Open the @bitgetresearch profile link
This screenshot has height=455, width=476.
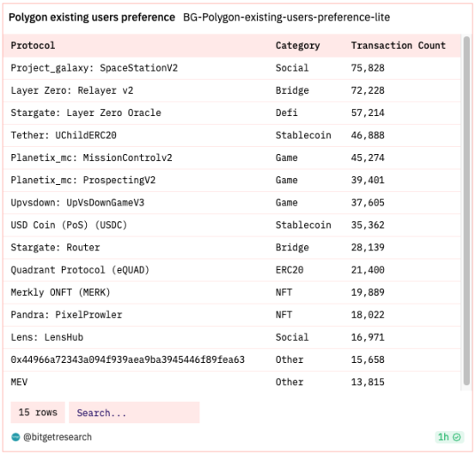58,437
